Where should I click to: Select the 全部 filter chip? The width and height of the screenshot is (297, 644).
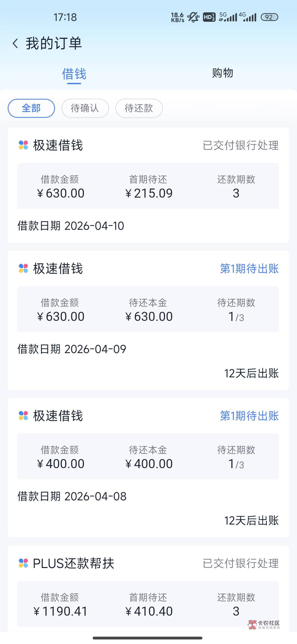point(31,108)
